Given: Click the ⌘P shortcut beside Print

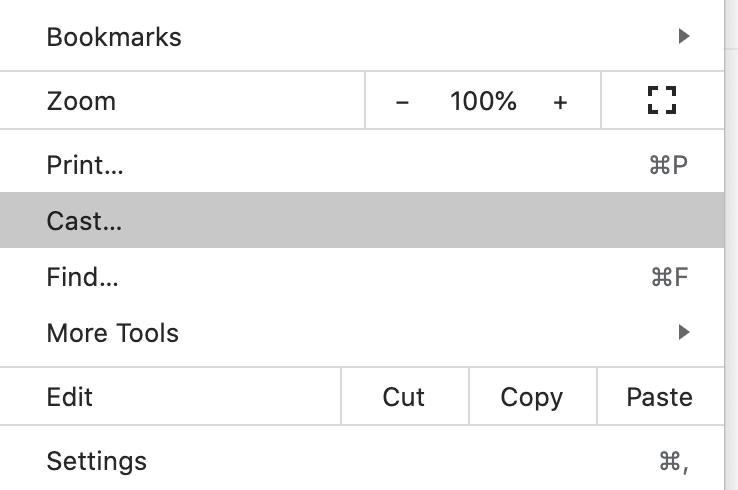Looking at the screenshot, I should pos(669,164).
